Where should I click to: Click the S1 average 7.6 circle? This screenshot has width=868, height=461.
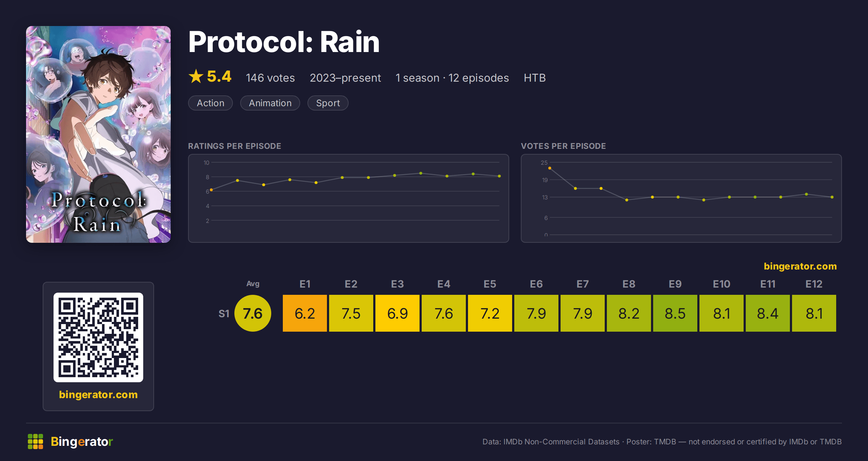pos(253,313)
